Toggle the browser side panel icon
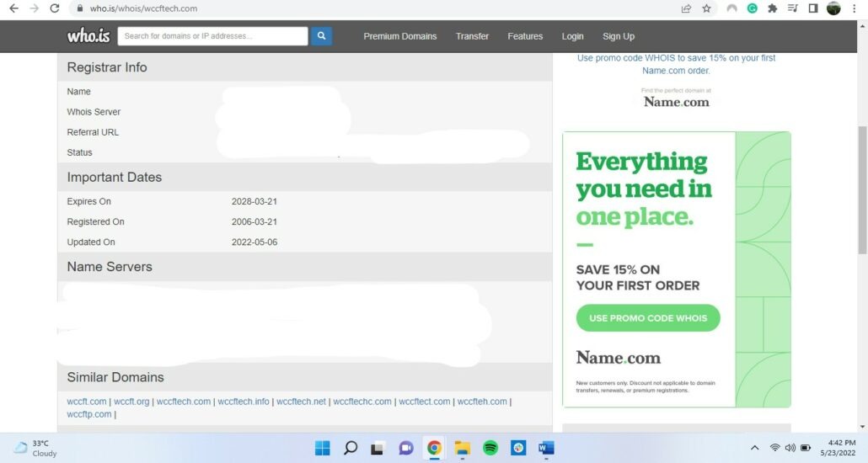 pyautogui.click(x=813, y=8)
